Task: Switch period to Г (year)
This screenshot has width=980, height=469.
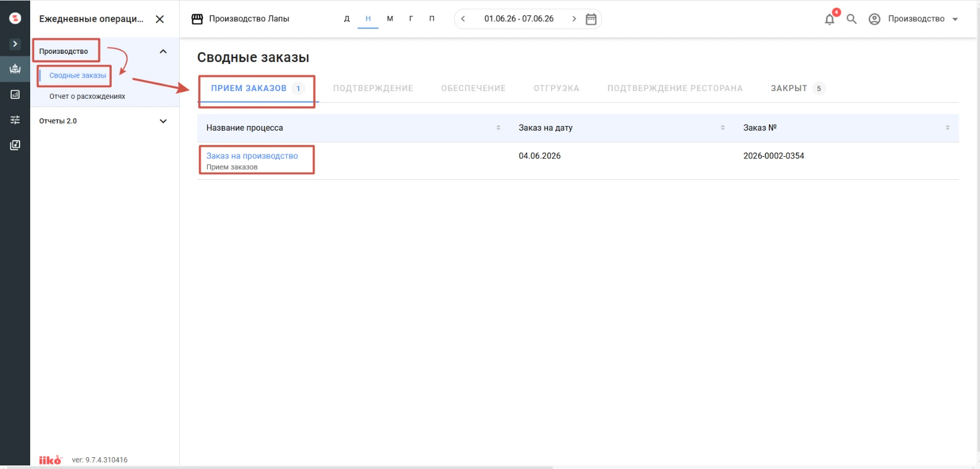Action: coord(411,19)
